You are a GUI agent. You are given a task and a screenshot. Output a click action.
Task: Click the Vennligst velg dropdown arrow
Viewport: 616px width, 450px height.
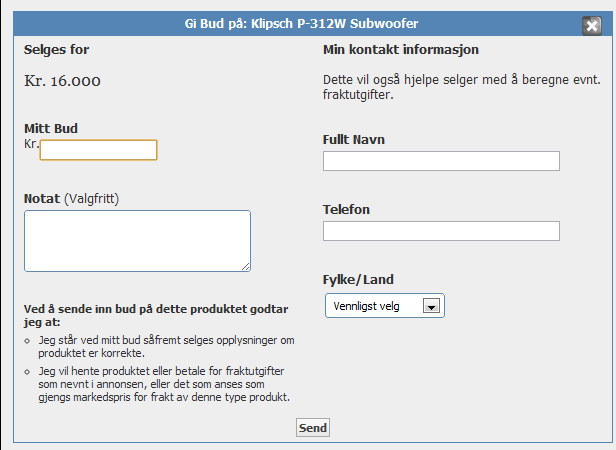(432, 307)
